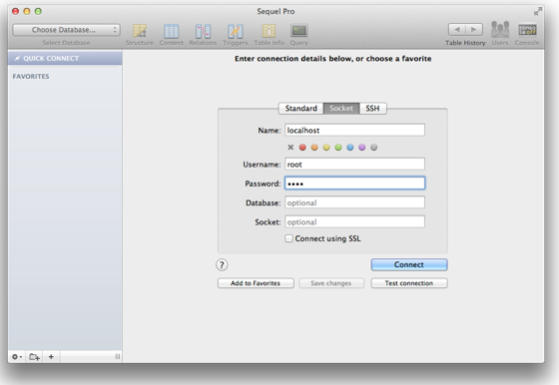Viewport: 559px width, 385px height.
Task: Select Quick Connect in the sidebar
Action: 65,58
